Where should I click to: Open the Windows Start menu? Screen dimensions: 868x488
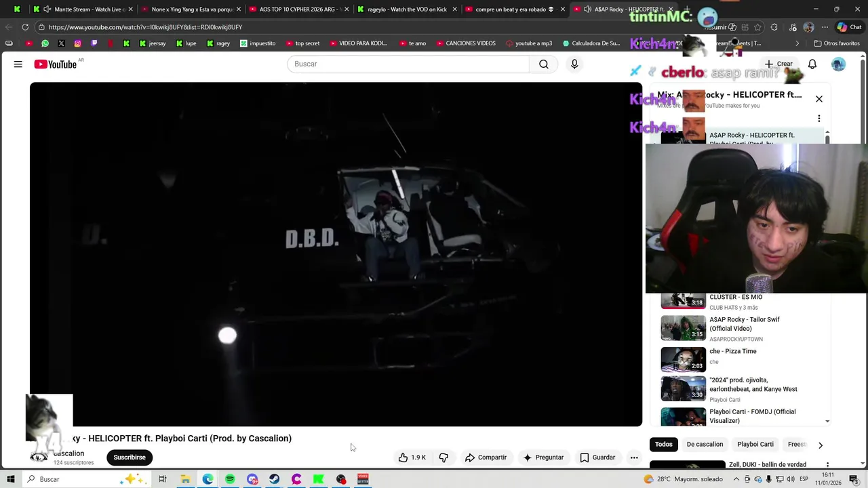pyautogui.click(x=11, y=479)
